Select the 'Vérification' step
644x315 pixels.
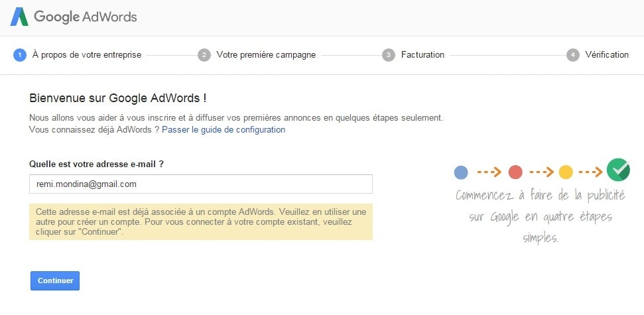[607, 54]
